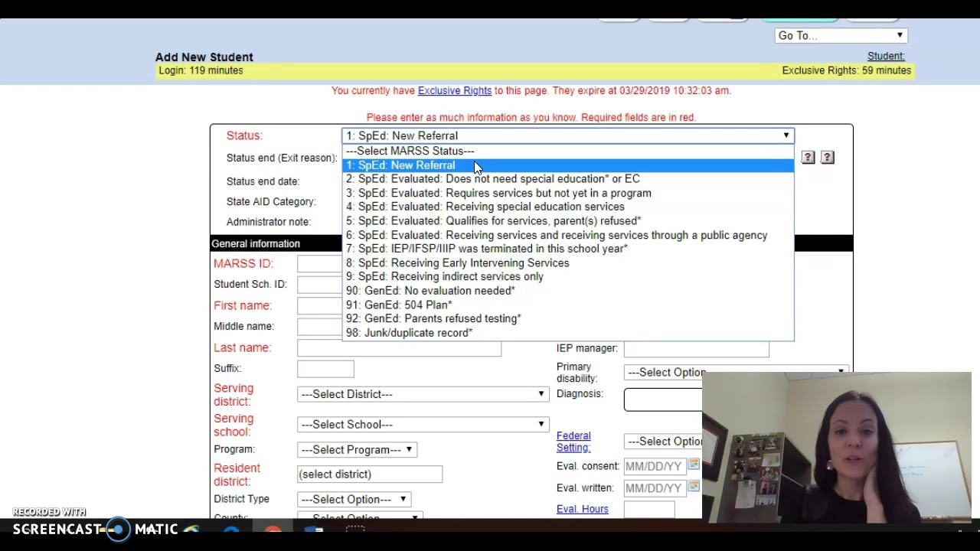Click the second question-mark help icon
This screenshot has height=551, width=980.
828,157
